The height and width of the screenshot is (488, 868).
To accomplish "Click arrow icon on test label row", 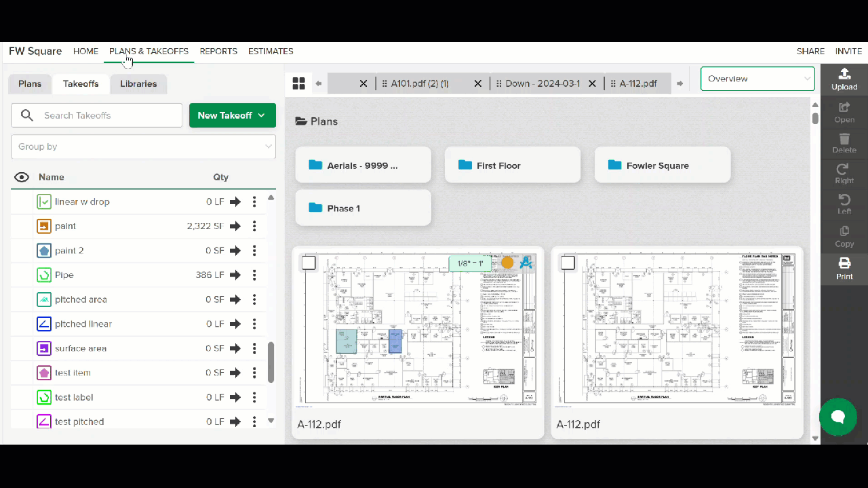I will (x=235, y=397).
